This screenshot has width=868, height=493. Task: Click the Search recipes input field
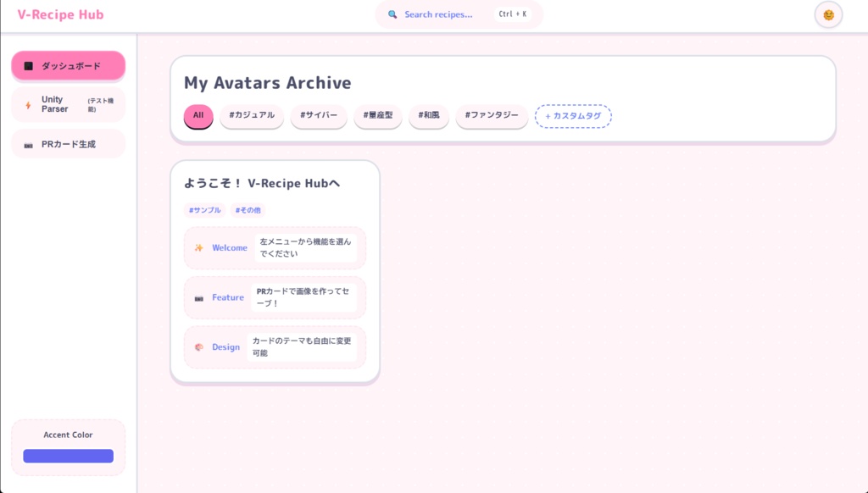[x=441, y=14]
